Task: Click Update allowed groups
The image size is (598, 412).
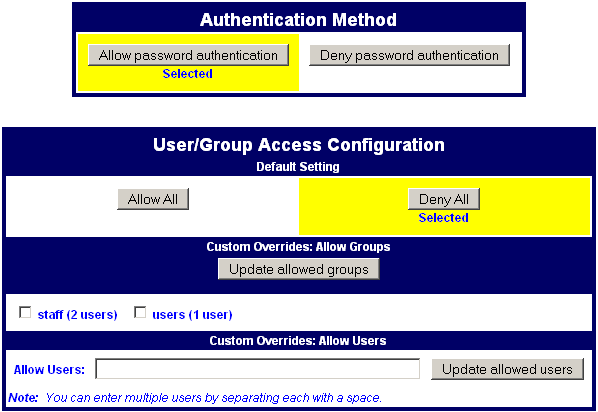Action: pyautogui.click(x=299, y=269)
